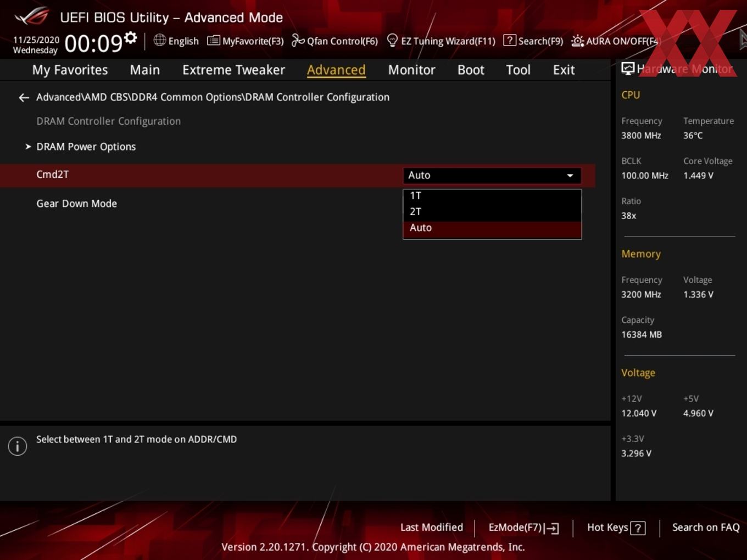Select the Exit tab
747x560 pixels.
coord(564,70)
